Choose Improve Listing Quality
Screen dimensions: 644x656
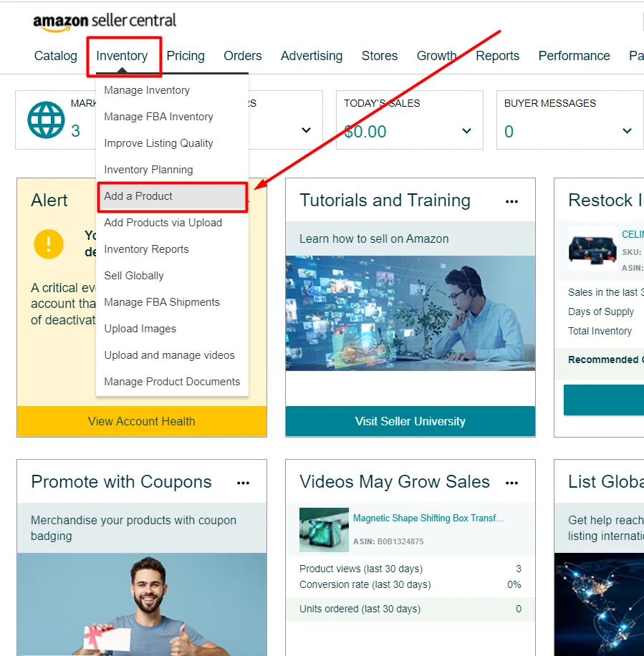click(172, 143)
